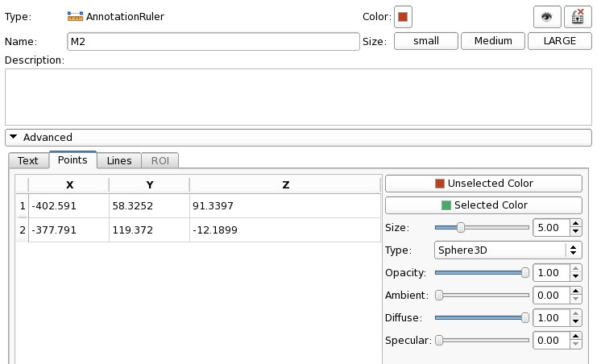597x364 pixels.
Task: Click the Name field containing M2
Action: (212, 41)
